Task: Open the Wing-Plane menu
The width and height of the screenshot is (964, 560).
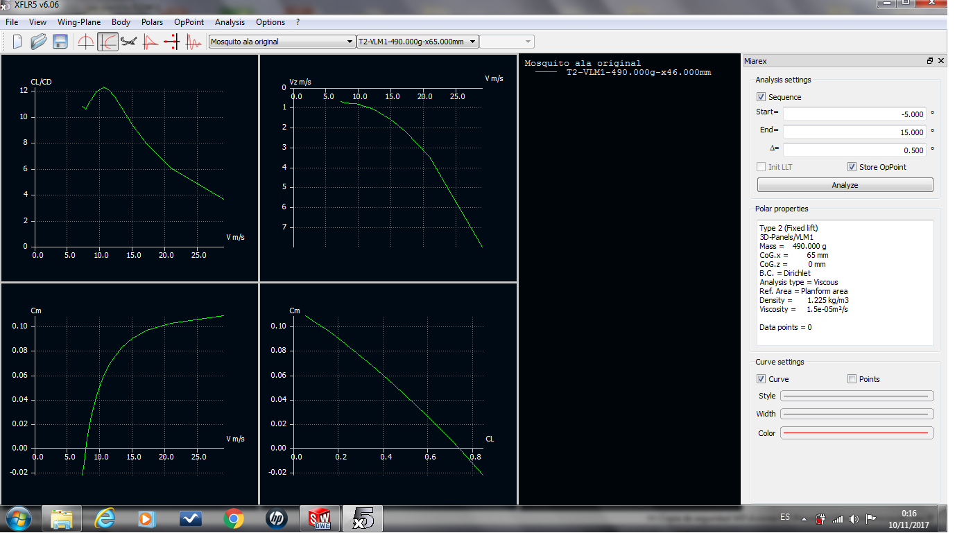Action: [79, 22]
